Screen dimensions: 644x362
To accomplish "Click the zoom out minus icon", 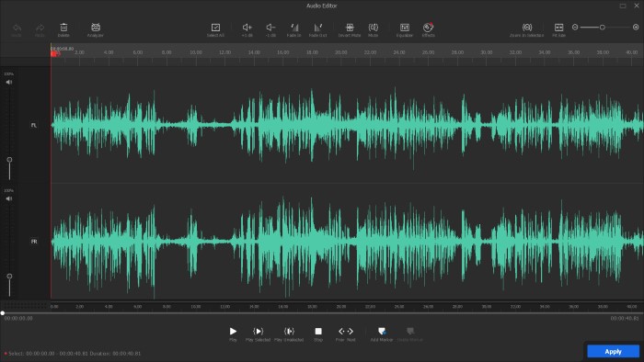I will (x=575, y=27).
